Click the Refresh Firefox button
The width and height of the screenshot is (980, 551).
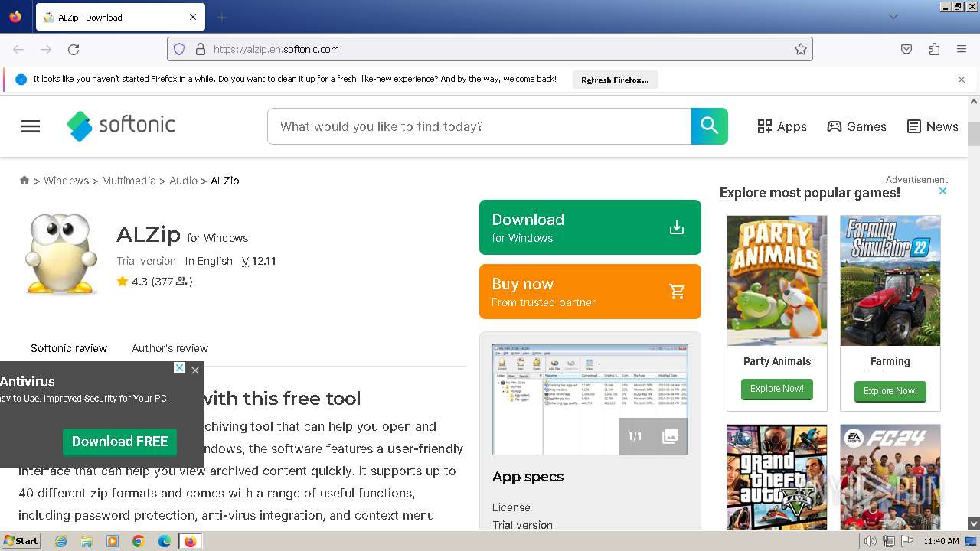point(615,80)
